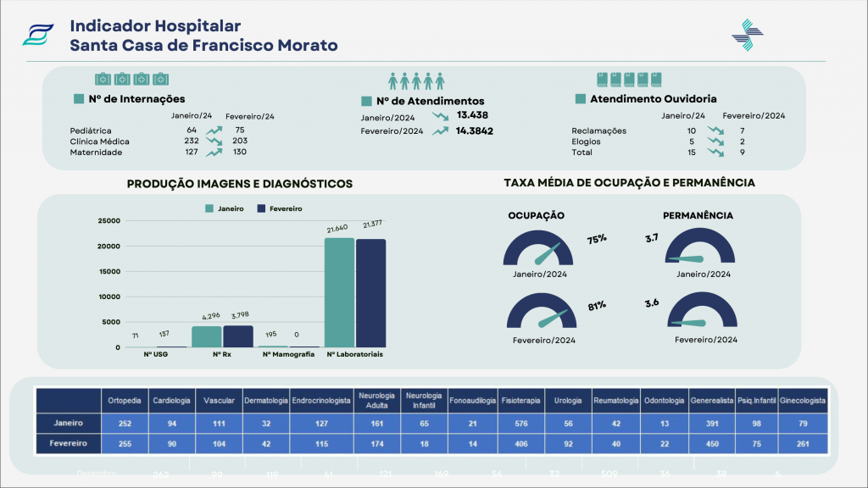Click the book icons above Atendimento Ouvidoria
This screenshot has width=868, height=488.
[x=630, y=79]
